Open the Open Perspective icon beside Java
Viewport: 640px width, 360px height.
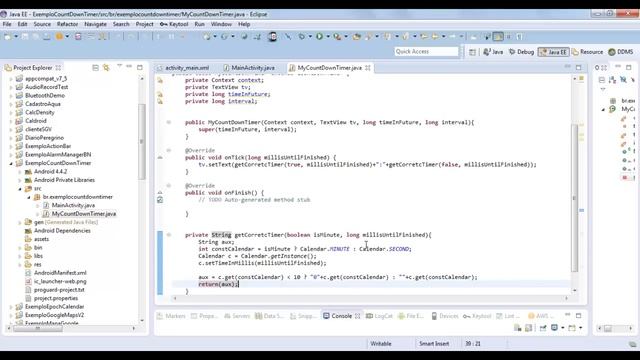[472, 52]
